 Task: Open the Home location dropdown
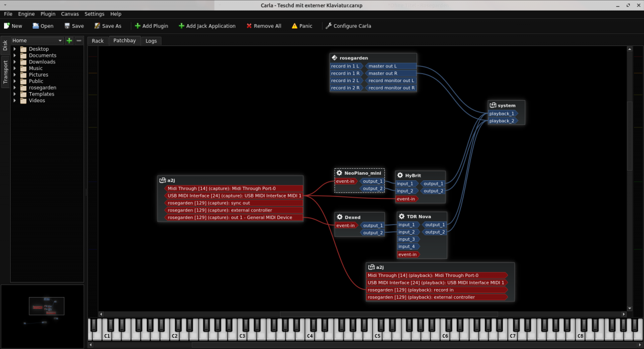[37, 41]
